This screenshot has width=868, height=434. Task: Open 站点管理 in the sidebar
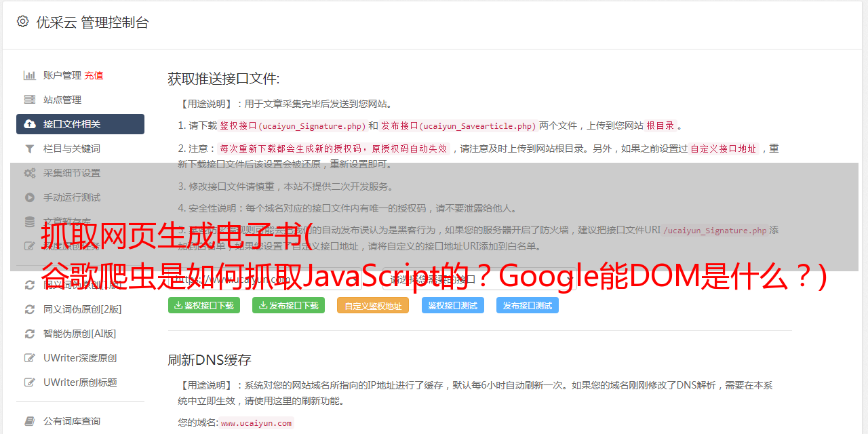point(80,100)
